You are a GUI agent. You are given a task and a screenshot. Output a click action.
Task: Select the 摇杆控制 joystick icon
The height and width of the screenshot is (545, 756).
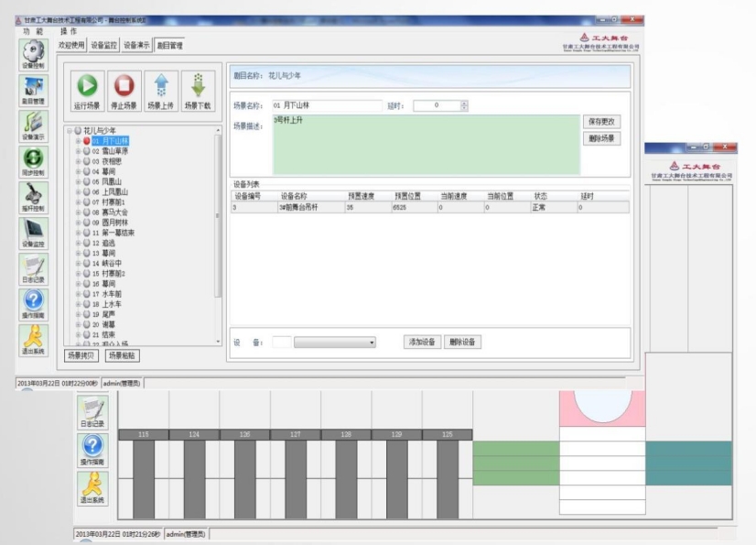click(x=32, y=196)
